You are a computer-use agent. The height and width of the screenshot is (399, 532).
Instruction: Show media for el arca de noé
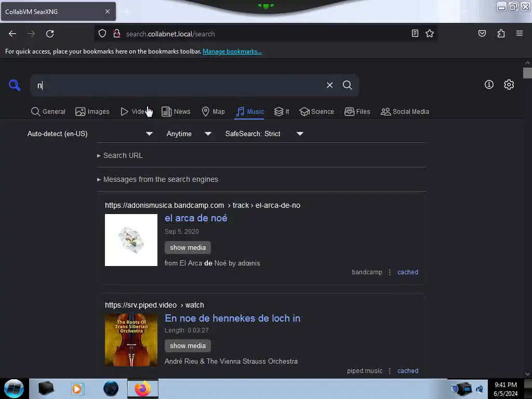pyautogui.click(x=188, y=248)
